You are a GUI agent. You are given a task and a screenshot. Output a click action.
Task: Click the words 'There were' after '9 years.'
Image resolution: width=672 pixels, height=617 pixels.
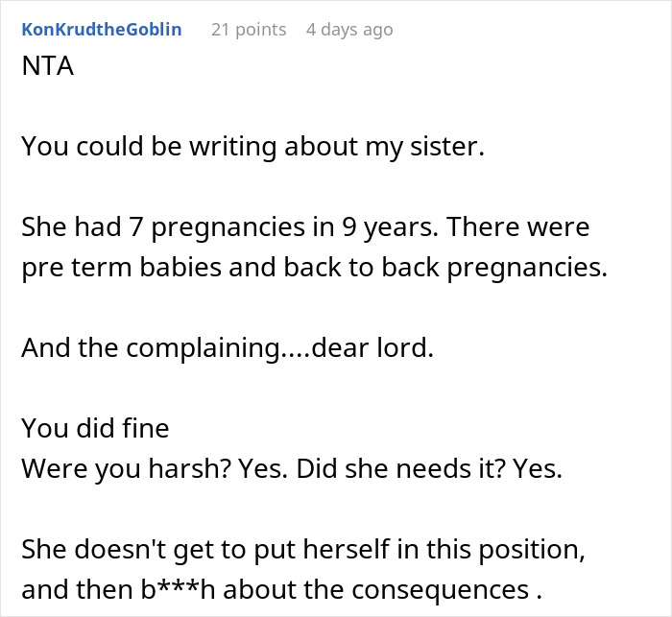(518, 227)
